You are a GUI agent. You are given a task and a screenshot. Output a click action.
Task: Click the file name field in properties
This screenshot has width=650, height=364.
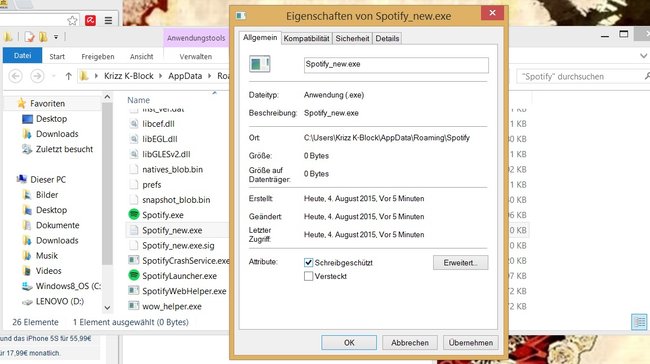(396, 65)
